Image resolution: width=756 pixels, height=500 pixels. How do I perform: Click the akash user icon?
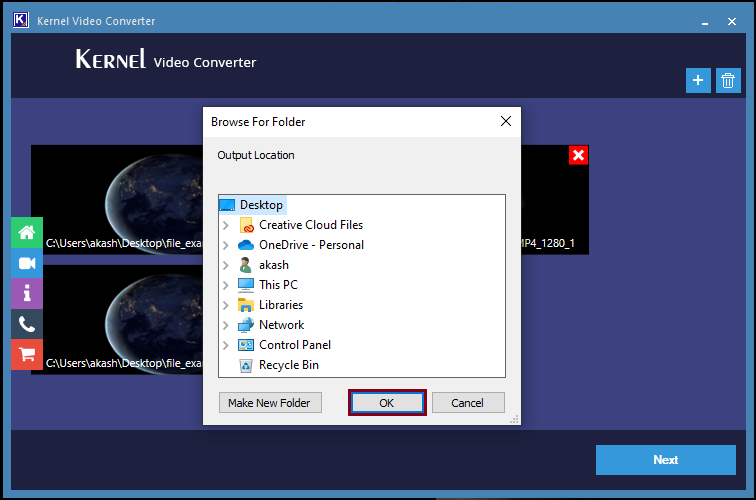point(245,265)
